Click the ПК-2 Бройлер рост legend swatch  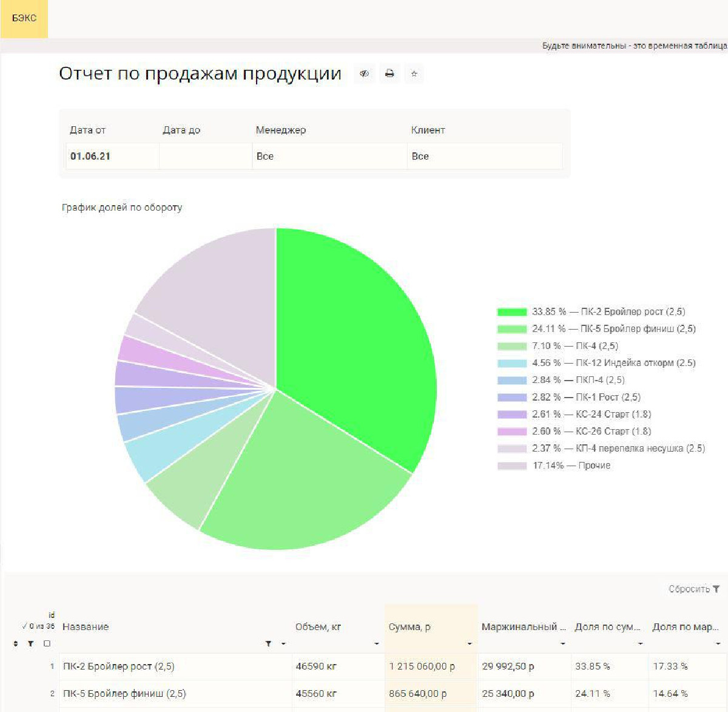[x=511, y=312]
